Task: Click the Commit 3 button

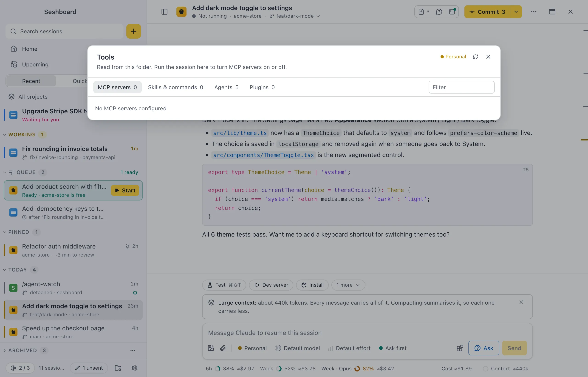Action: 487,12
